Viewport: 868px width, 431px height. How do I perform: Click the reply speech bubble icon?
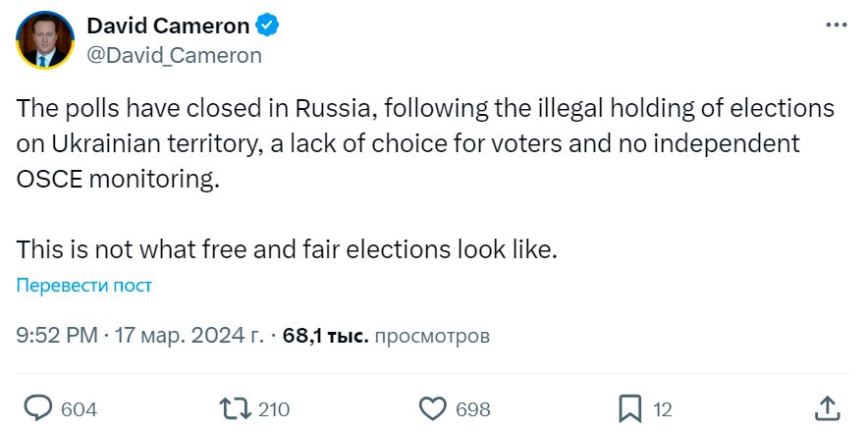click(37, 407)
